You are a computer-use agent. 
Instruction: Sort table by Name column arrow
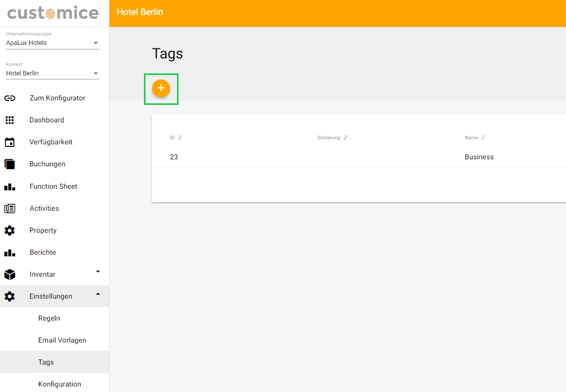(483, 137)
